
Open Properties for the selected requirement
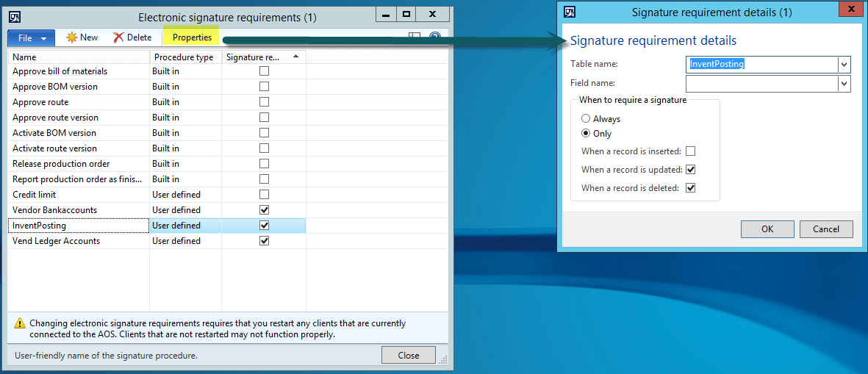pos(192,37)
